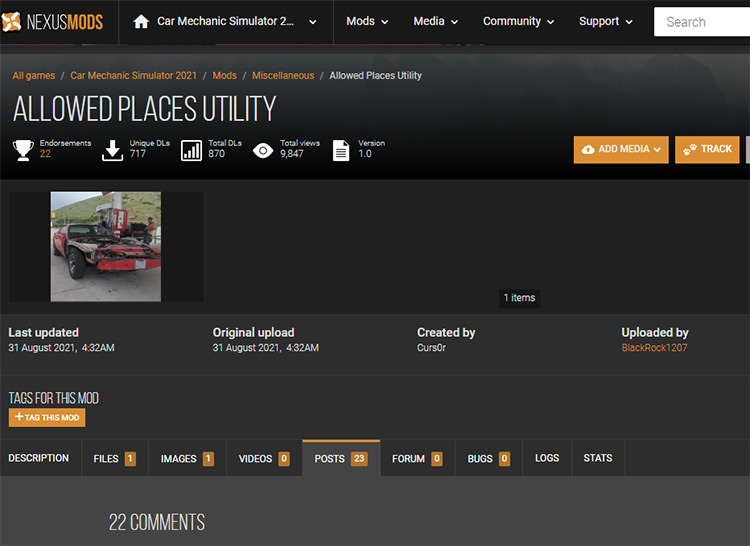Open the Bugs tab
Screen dimensions: 750x546
click(489, 459)
